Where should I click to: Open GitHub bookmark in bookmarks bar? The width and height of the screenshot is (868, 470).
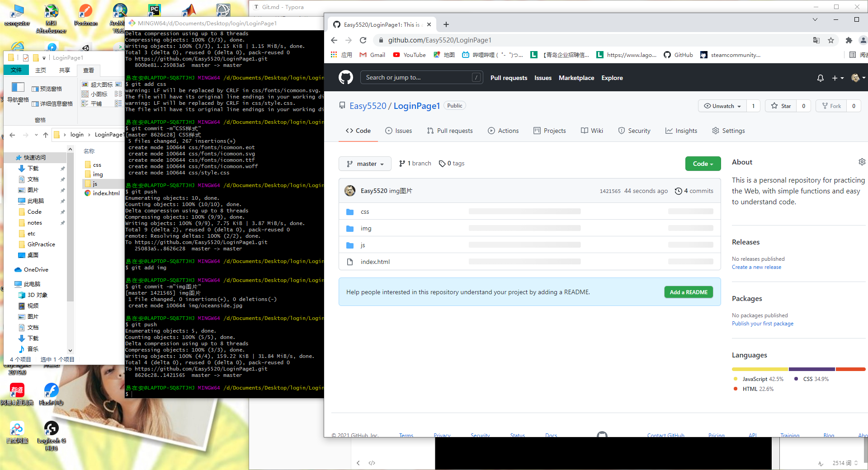[678, 55]
